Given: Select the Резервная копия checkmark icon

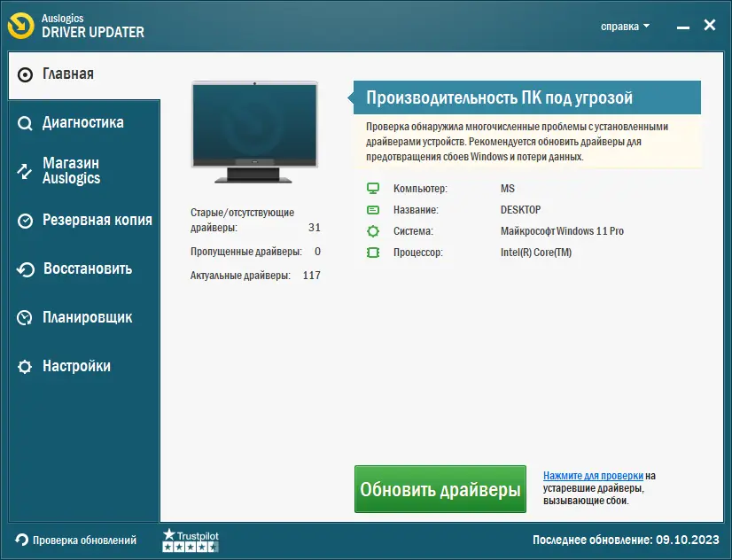Looking at the screenshot, I should (27, 220).
